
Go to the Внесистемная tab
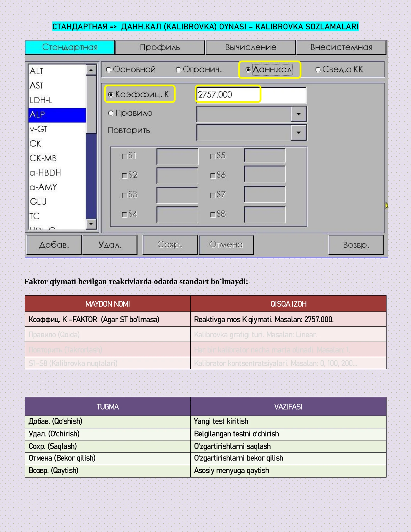click(x=341, y=48)
